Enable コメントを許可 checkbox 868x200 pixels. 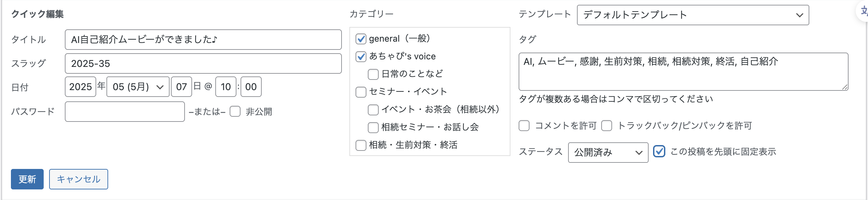pos(524,126)
